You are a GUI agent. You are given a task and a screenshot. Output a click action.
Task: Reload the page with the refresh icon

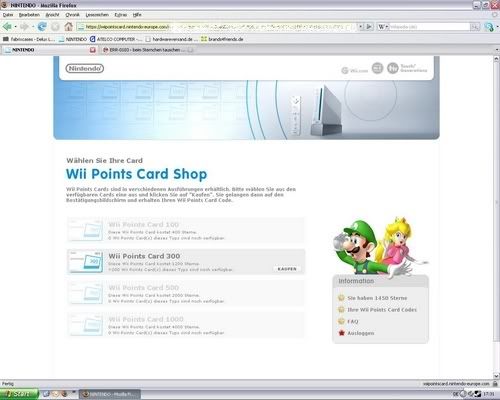click(42, 26)
